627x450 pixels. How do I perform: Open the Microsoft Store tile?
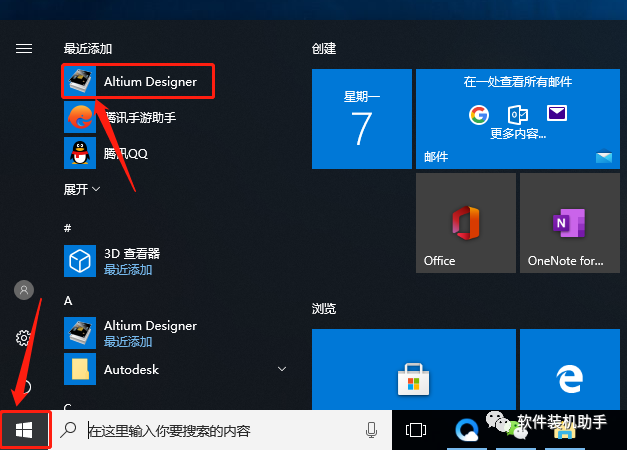[414, 369]
